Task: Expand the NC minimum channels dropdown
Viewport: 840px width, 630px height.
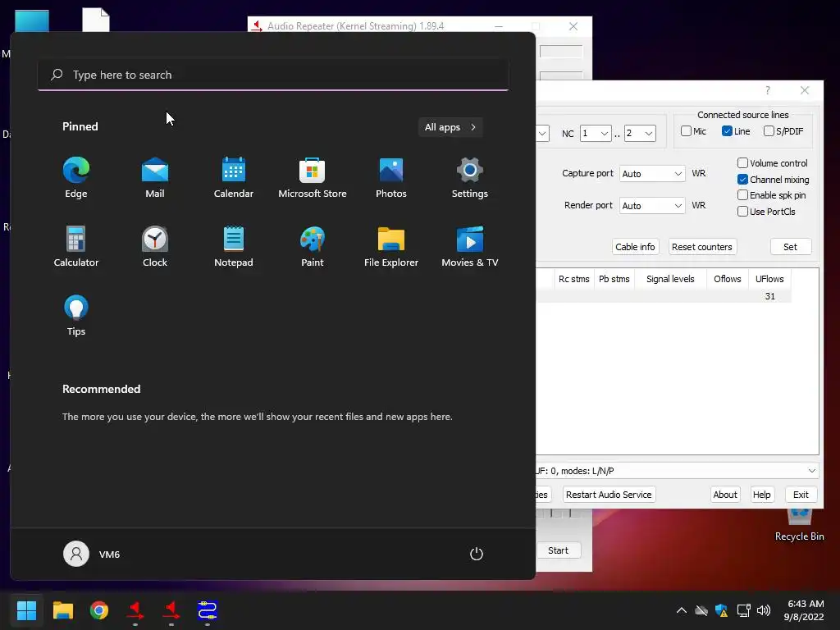Action: click(x=596, y=134)
